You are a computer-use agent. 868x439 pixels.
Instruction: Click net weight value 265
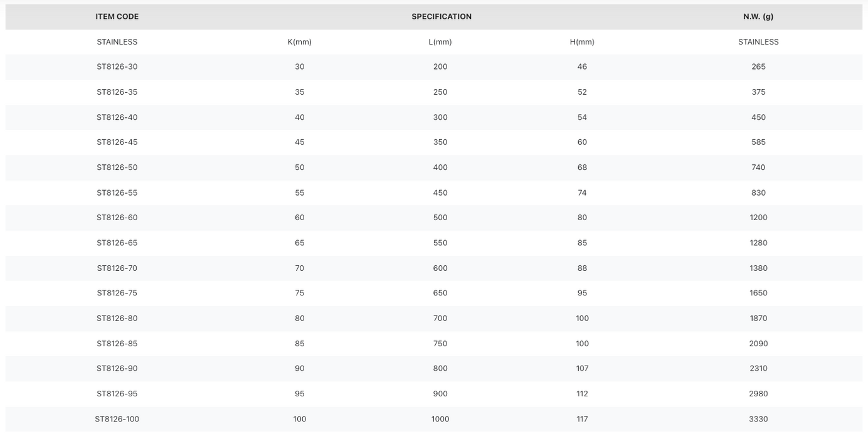click(758, 66)
